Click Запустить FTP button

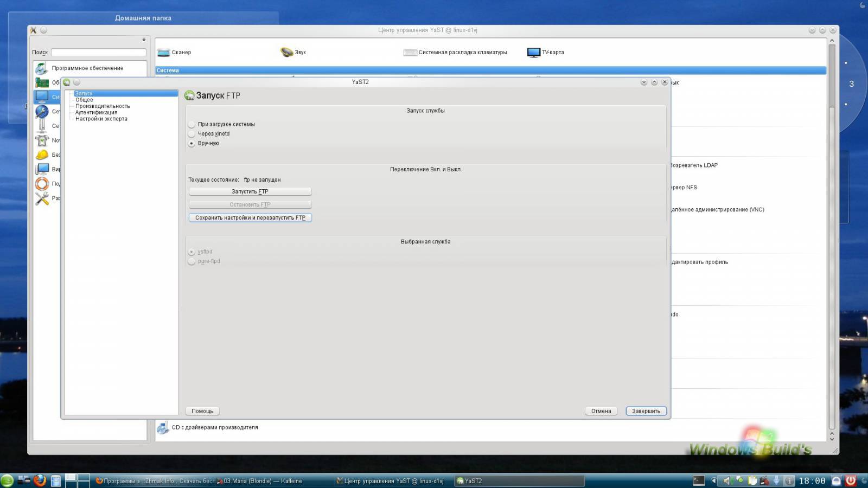(x=250, y=191)
